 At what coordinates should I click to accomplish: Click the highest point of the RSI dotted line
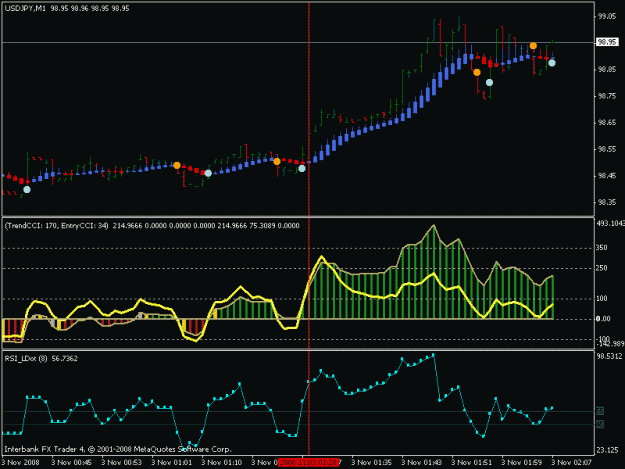point(433,355)
